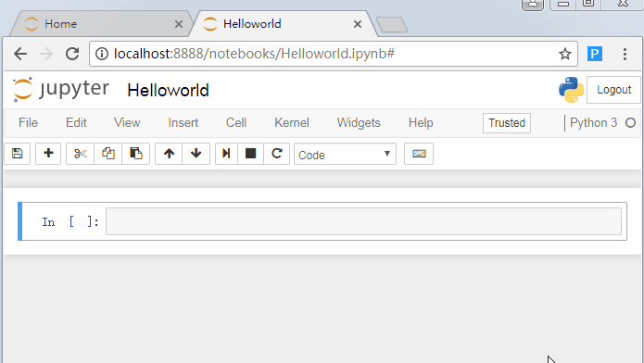Rename notebook by clicking Helloworld title
644x363 pixels.
[168, 91]
